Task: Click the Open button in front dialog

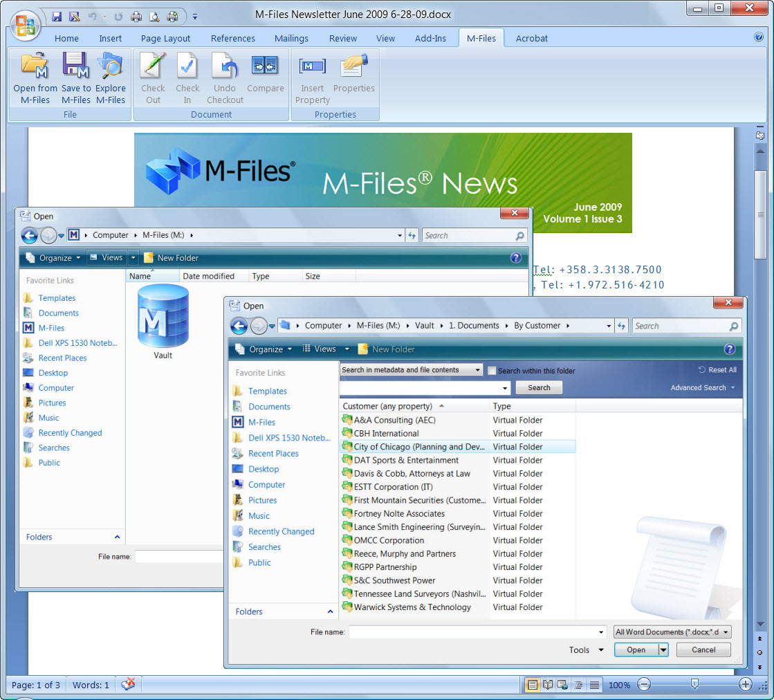Action: (x=636, y=650)
